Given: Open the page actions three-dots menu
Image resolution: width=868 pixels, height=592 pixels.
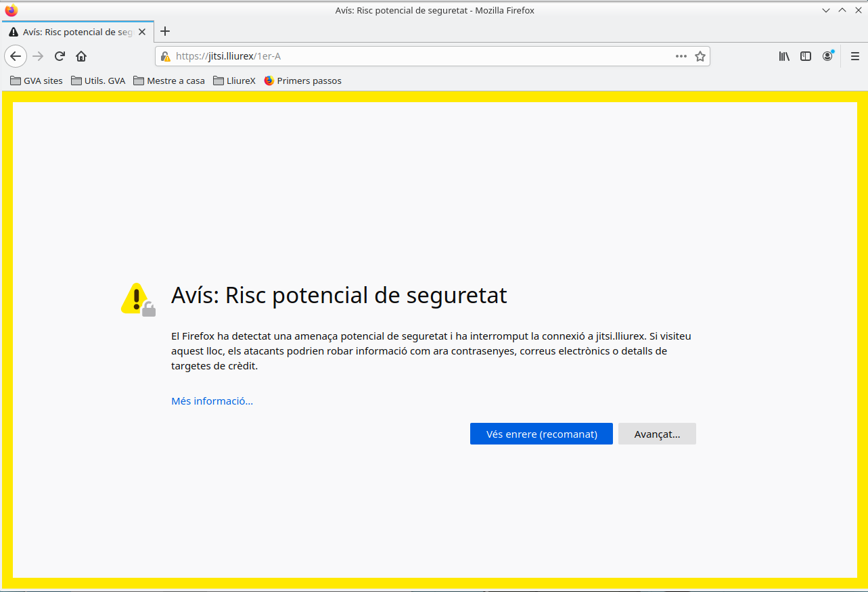Looking at the screenshot, I should click(681, 57).
